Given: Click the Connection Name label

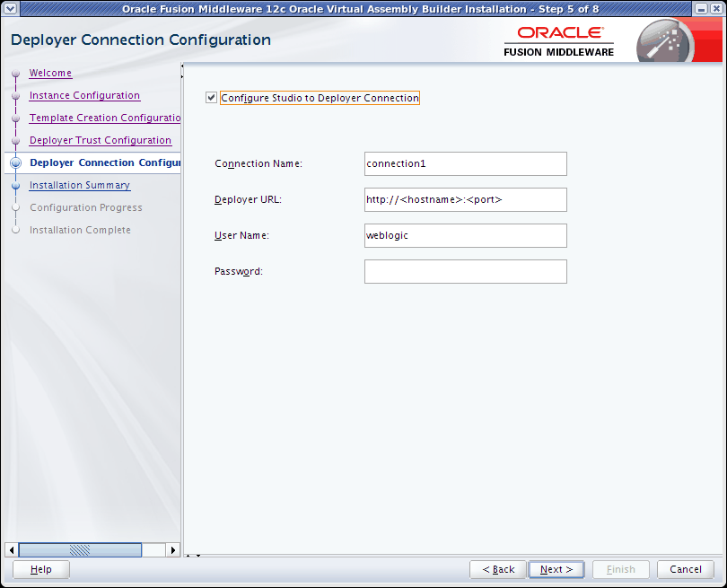Looking at the screenshot, I should (258, 163).
